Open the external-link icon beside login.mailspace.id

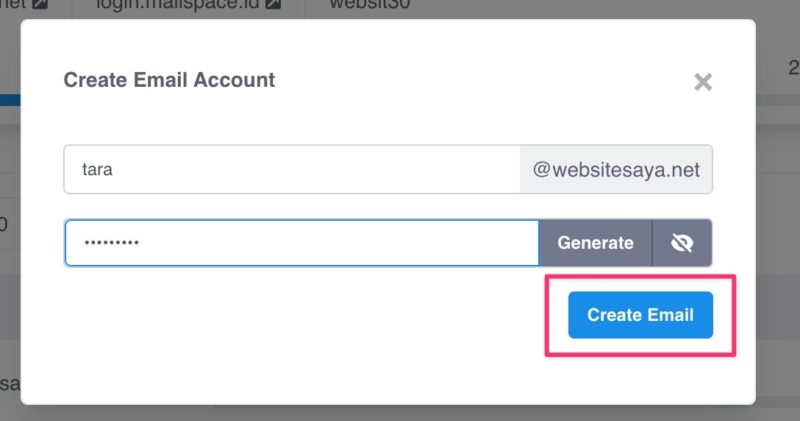(274, 4)
